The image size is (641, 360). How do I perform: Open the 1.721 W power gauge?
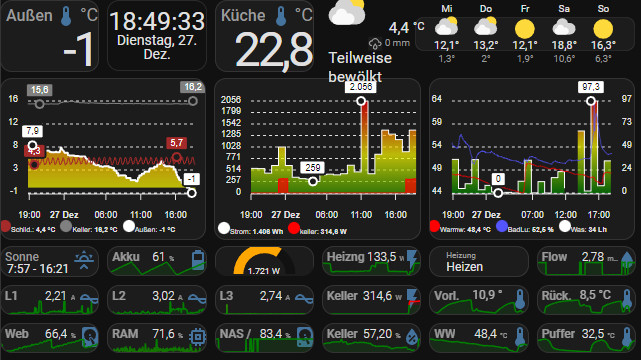[264, 262]
